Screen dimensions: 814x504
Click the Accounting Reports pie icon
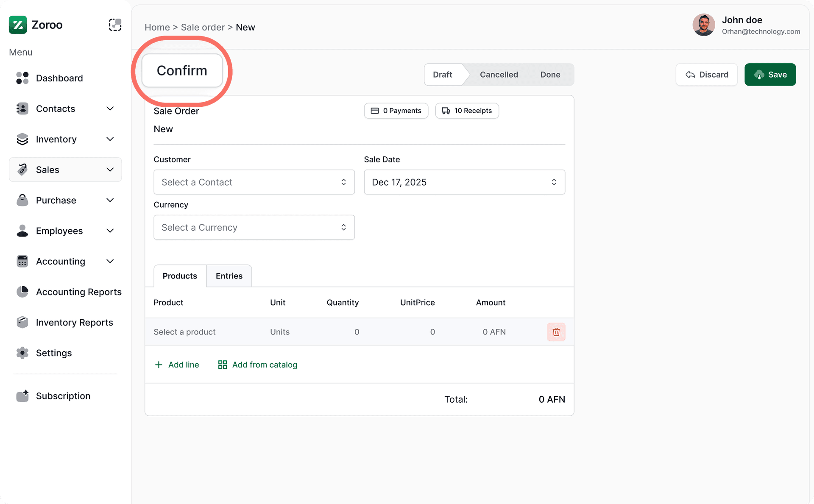(x=22, y=292)
